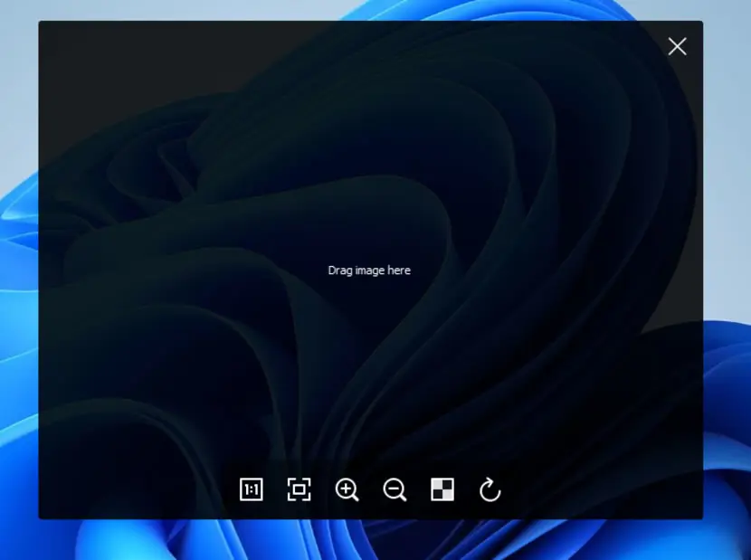Click the boxed 1:1 toolbar button
Screen dimensions: 751x560
tap(251, 489)
